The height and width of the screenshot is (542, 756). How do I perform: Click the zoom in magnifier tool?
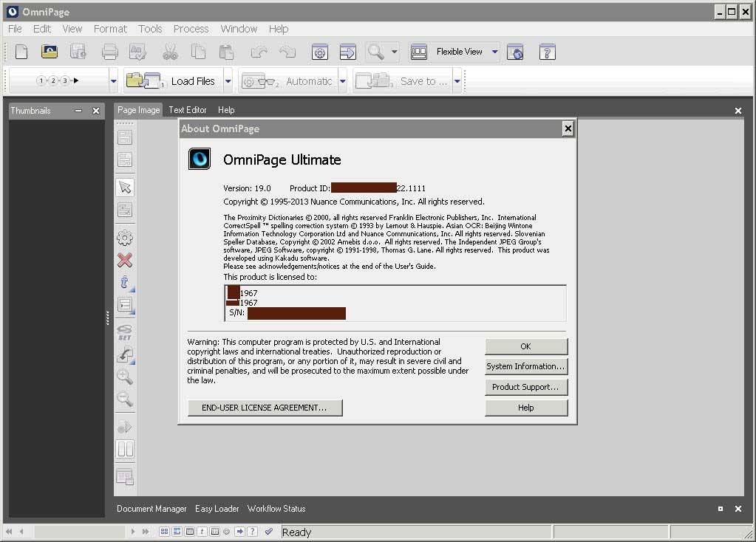125,377
